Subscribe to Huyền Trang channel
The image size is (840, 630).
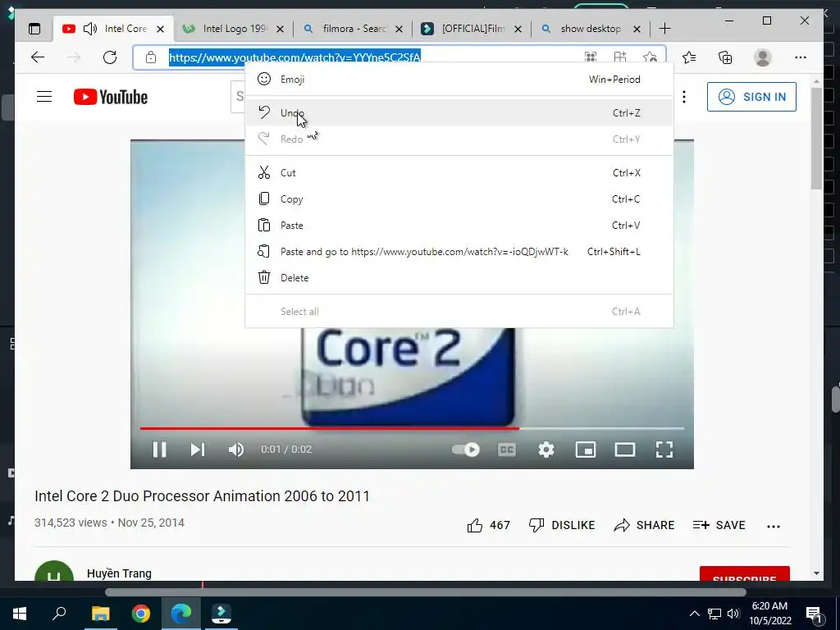(745, 573)
